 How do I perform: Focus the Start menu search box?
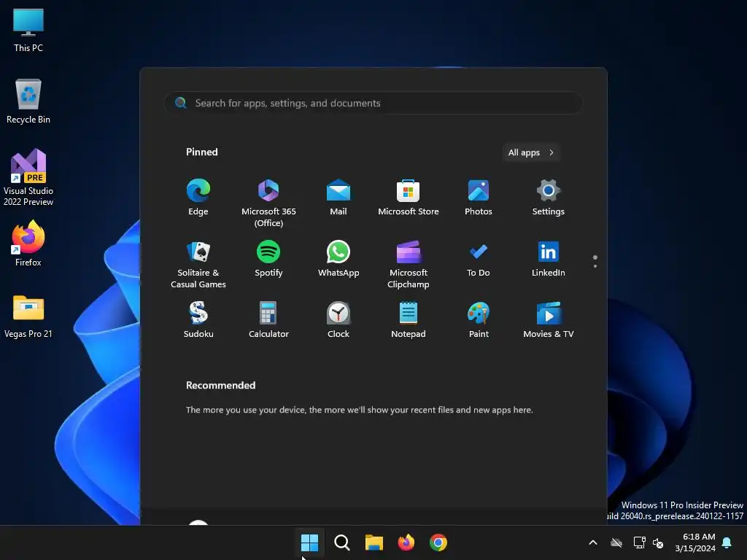[373, 103]
